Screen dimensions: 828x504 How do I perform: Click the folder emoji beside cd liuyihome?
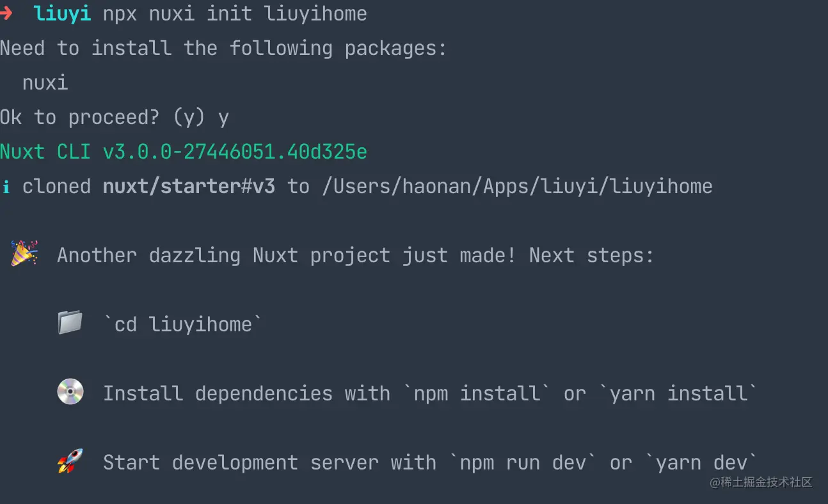(70, 322)
